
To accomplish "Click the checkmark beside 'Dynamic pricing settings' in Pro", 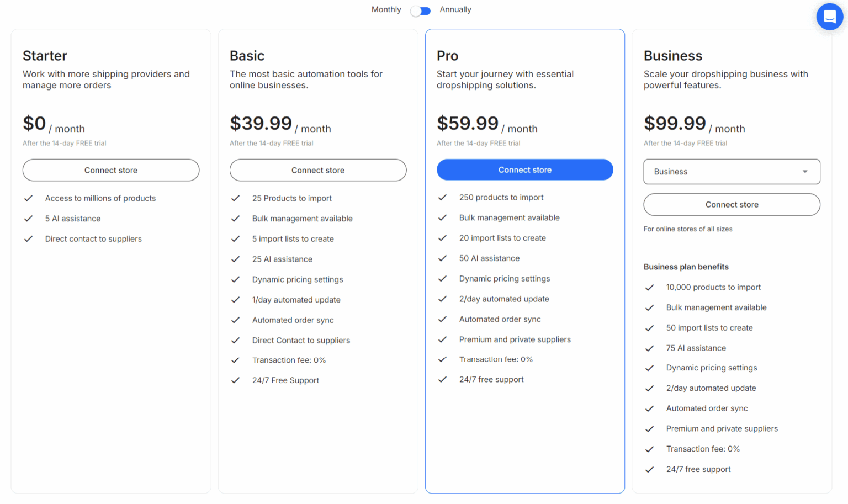I will pyautogui.click(x=442, y=278).
